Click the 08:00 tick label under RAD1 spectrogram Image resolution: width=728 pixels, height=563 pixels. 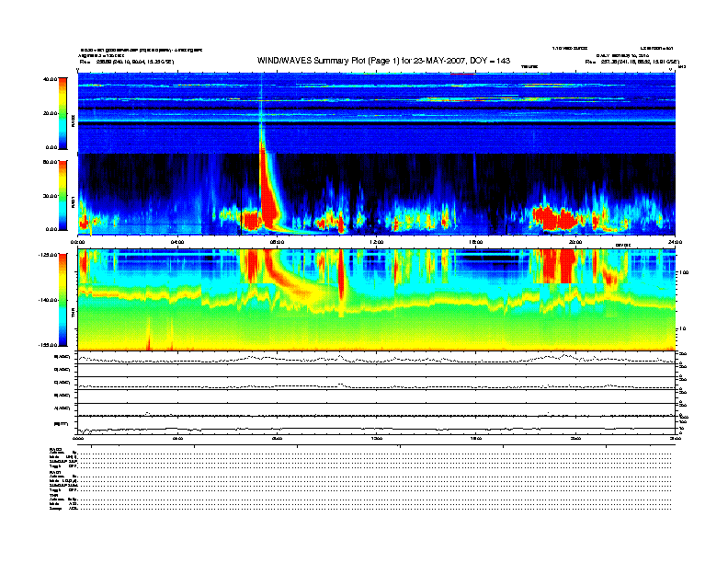point(277,242)
